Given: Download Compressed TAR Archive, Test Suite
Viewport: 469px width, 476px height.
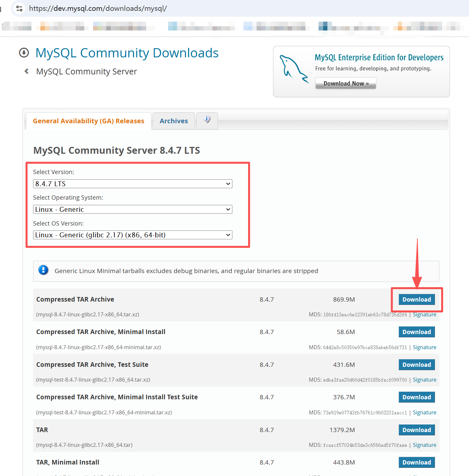Looking at the screenshot, I should click(417, 365).
